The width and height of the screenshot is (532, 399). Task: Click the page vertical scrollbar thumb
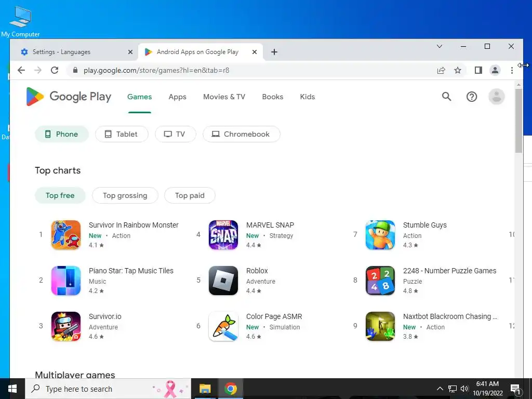pos(518,121)
